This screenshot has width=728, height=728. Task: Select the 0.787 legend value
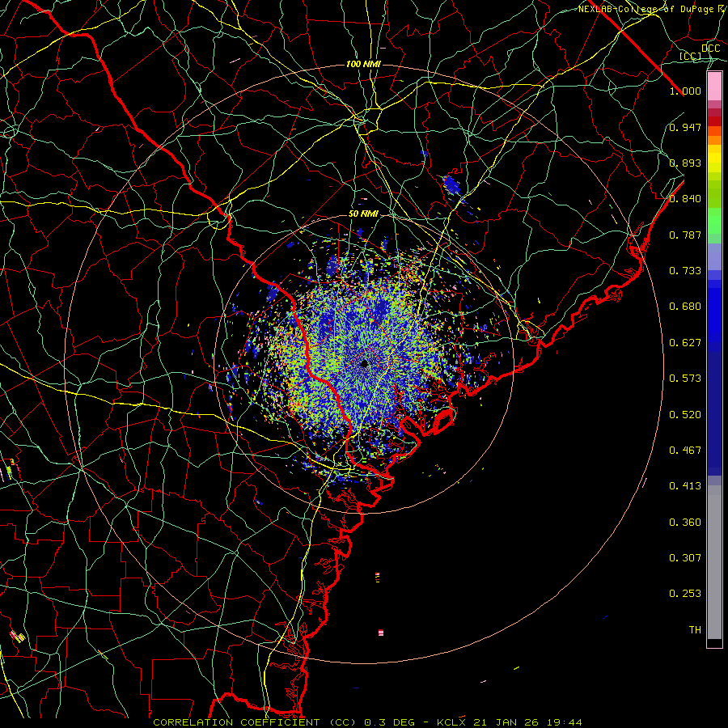coord(685,235)
